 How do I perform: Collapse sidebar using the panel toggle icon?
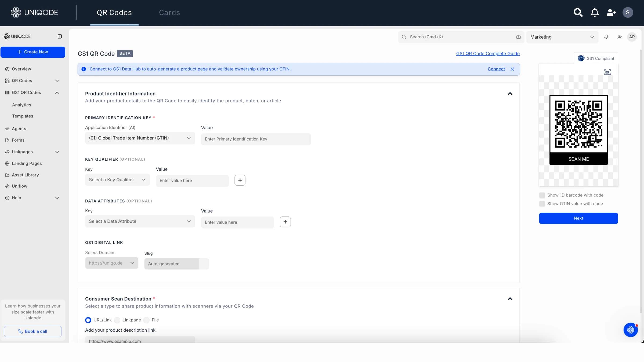click(x=60, y=36)
